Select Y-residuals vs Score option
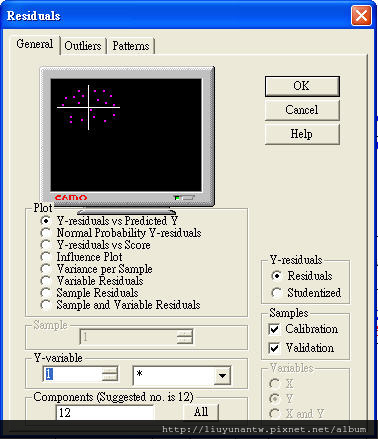The width and height of the screenshot is (378, 439). [x=46, y=245]
